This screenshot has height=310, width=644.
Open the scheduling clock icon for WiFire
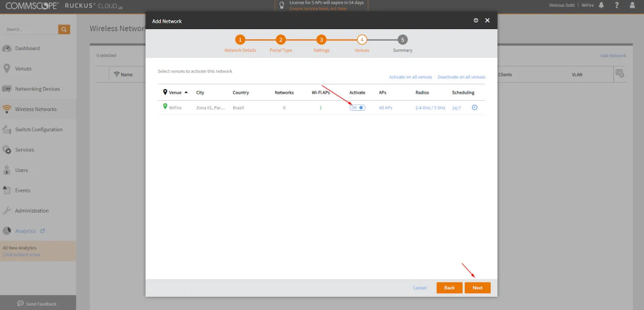[x=475, y=107]
